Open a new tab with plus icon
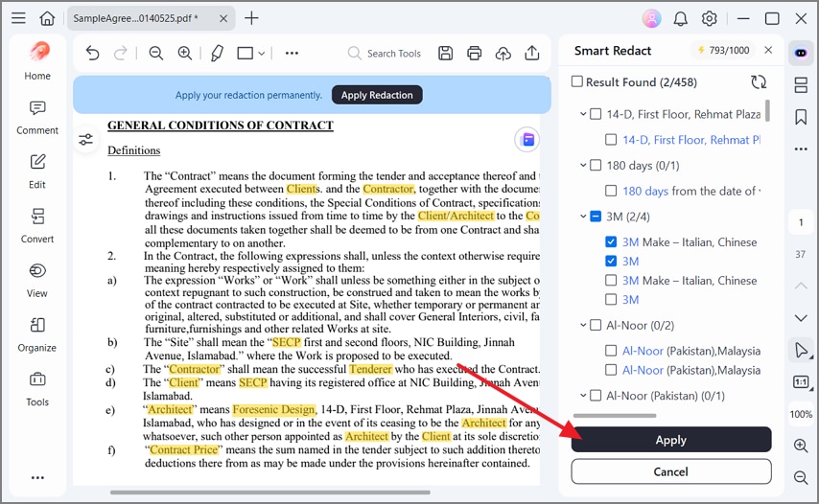Viewport: 819px width, 504px height. (252, 18)
